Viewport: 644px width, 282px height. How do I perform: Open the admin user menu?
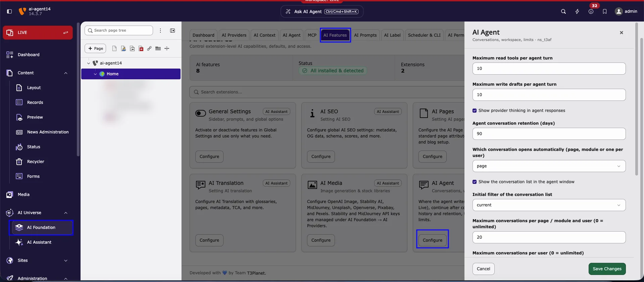[626, 11]
